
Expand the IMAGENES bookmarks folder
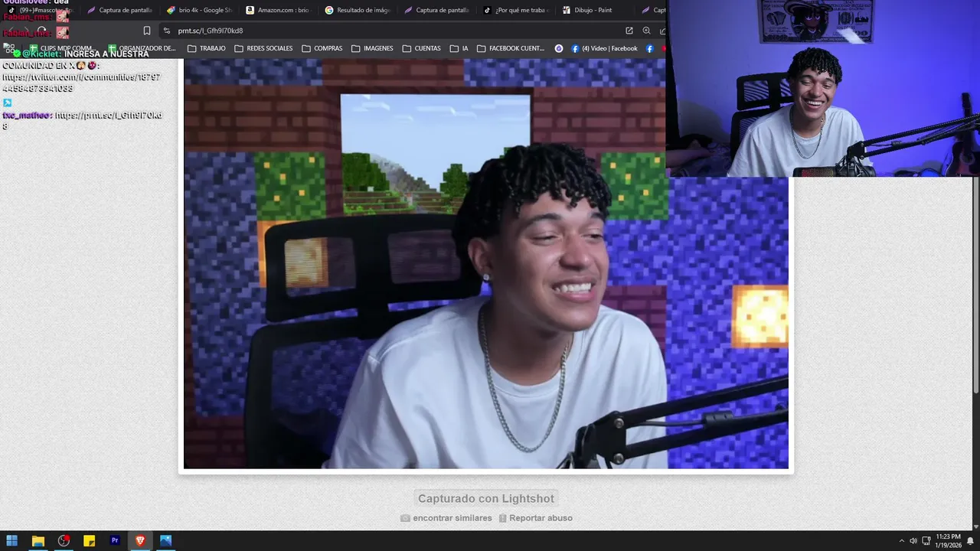point(372,48)
